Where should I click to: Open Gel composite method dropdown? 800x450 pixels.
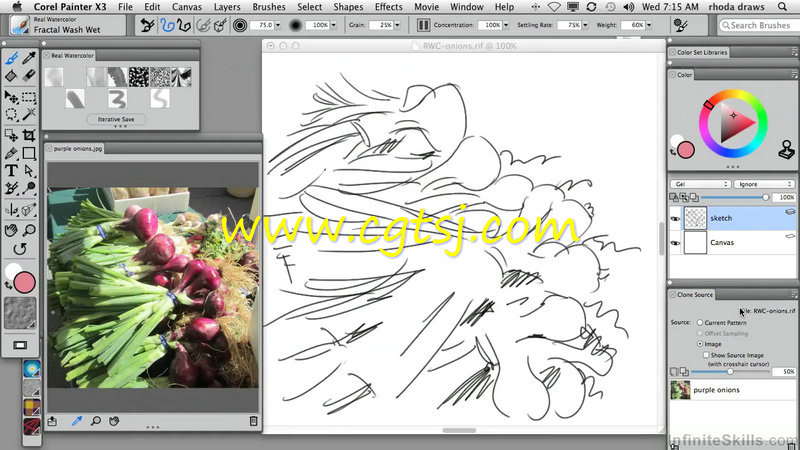700,184
